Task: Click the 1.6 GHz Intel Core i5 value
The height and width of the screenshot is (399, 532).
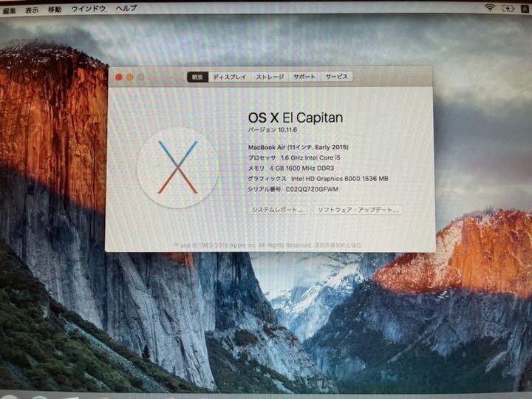Action: (310, 158)
